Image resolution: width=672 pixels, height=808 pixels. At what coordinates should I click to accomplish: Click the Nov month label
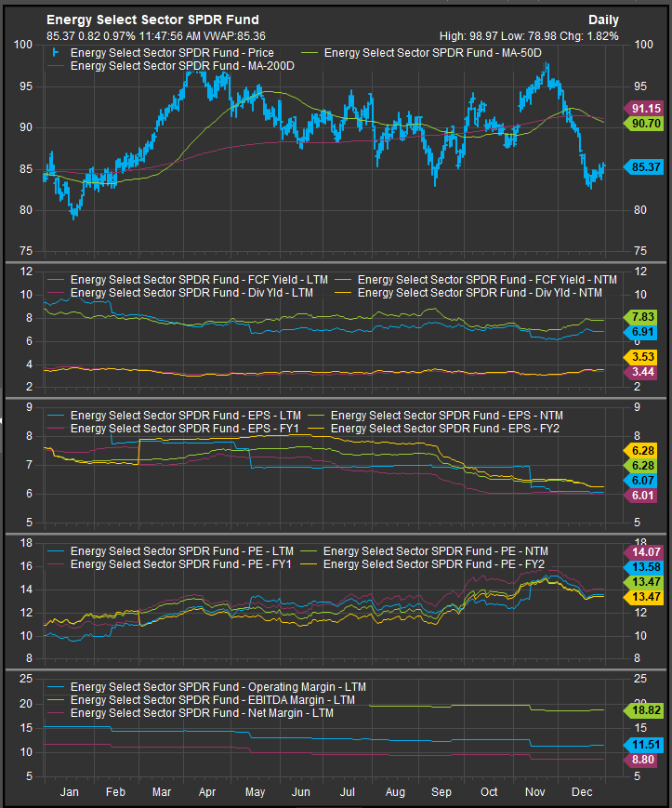(x=535, y=792)
